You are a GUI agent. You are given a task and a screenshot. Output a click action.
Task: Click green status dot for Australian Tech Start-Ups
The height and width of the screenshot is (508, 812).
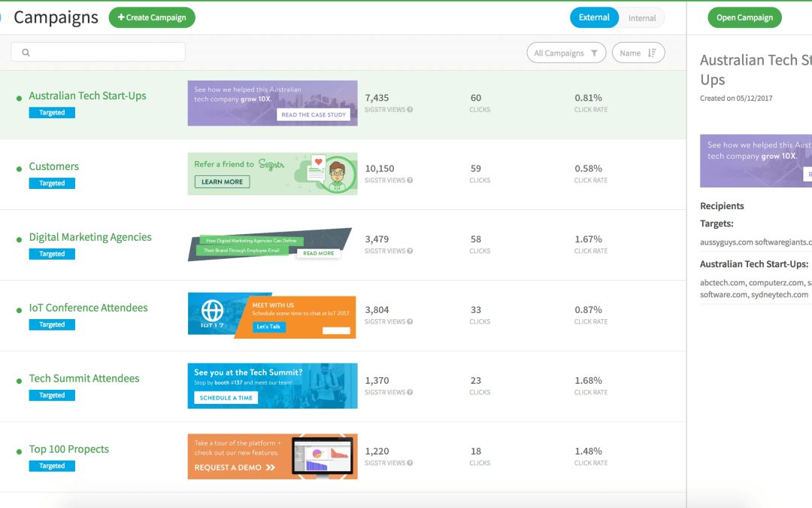19,98
